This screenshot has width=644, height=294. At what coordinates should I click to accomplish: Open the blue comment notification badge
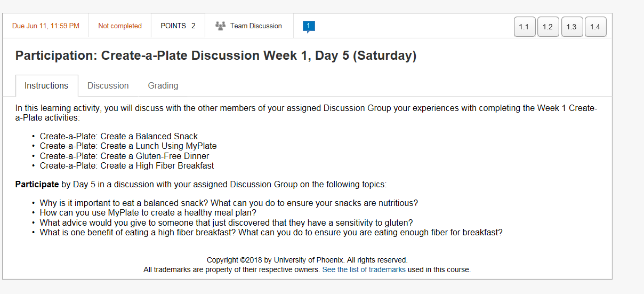[x=308, y=26]
